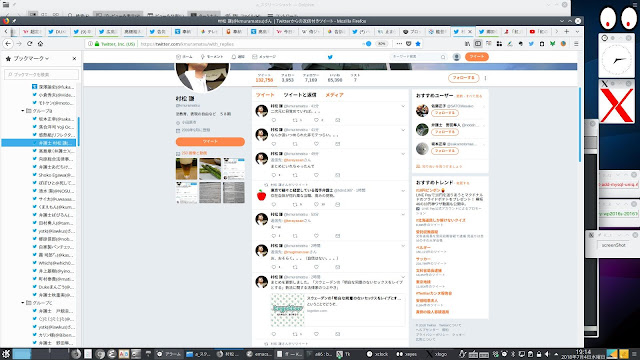The image size is (640, 360).
Task: Switch to the メディア tab
Action: click(334, 95)
